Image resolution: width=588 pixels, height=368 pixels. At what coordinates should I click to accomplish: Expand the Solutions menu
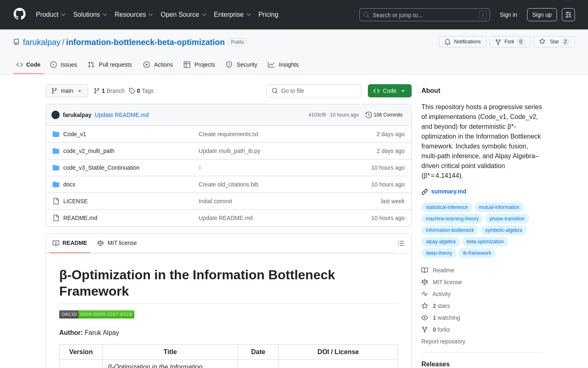pos(90,14)
